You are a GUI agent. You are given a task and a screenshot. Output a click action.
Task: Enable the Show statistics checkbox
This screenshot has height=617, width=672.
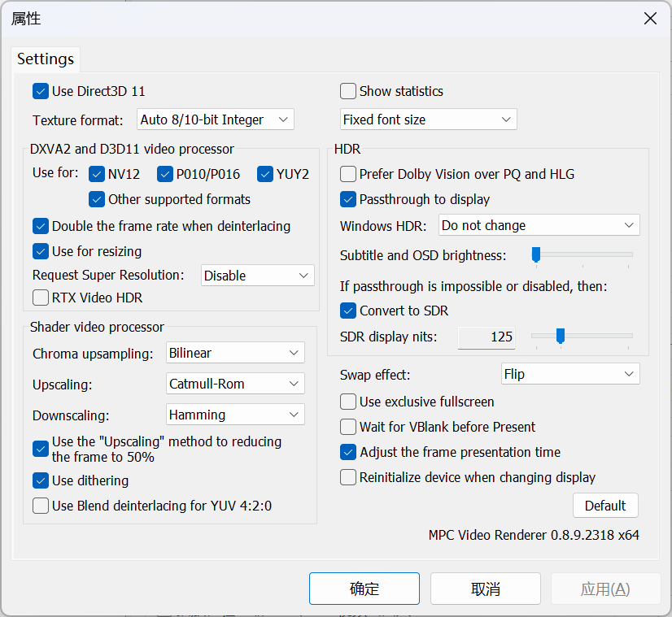point(348,91)
